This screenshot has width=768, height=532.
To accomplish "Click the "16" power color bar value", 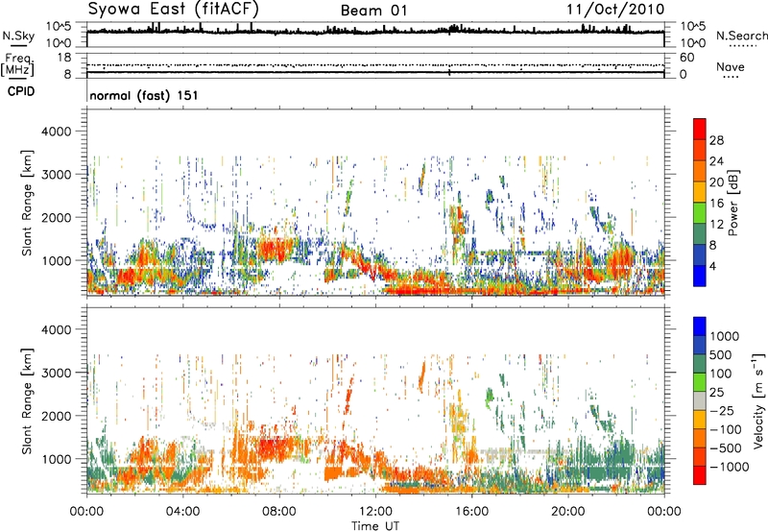I will (716, 204).
